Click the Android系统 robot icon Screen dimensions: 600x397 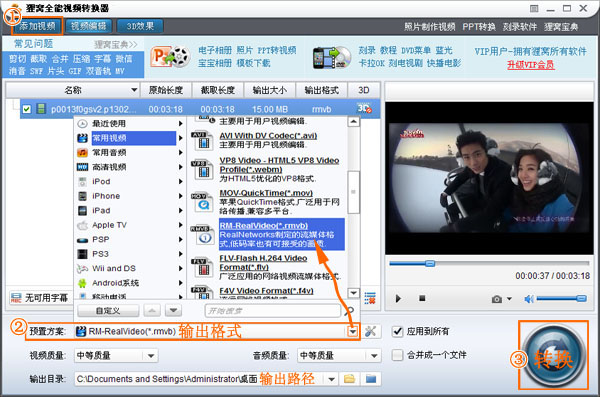coord(82,283)
